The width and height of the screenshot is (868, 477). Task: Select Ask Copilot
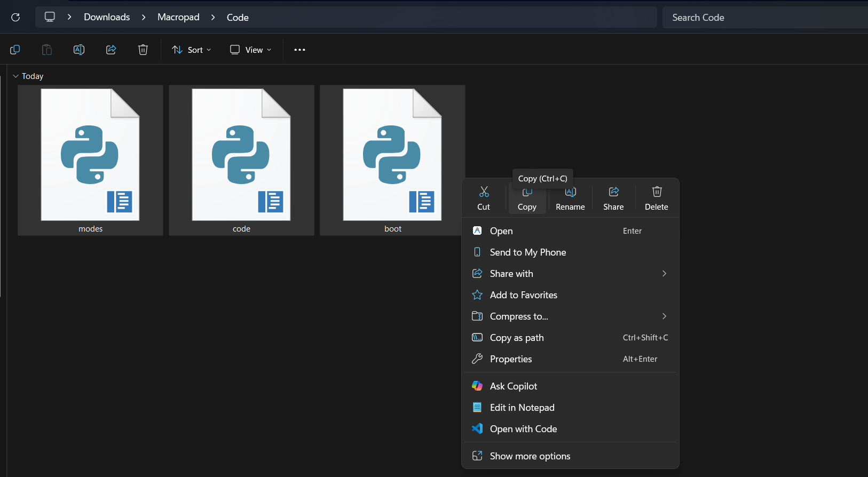[x=570, y=386]
